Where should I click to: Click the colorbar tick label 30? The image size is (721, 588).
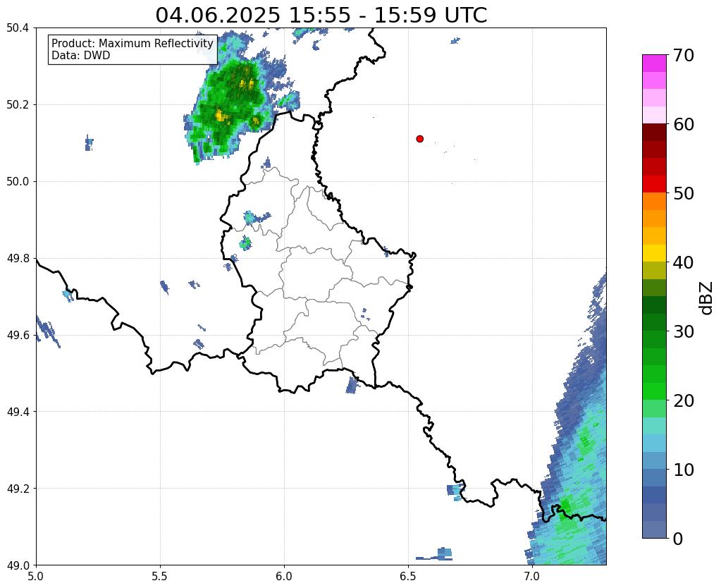tap(684, 331)
